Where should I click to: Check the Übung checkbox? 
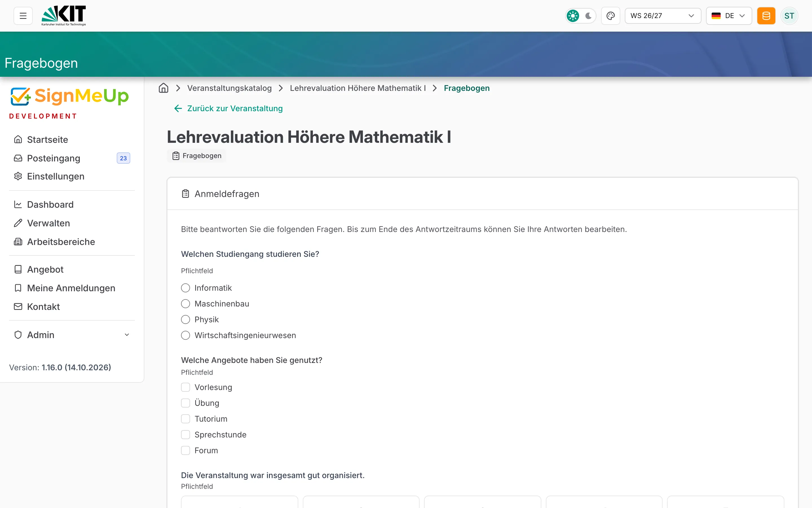tap(186, 403)
